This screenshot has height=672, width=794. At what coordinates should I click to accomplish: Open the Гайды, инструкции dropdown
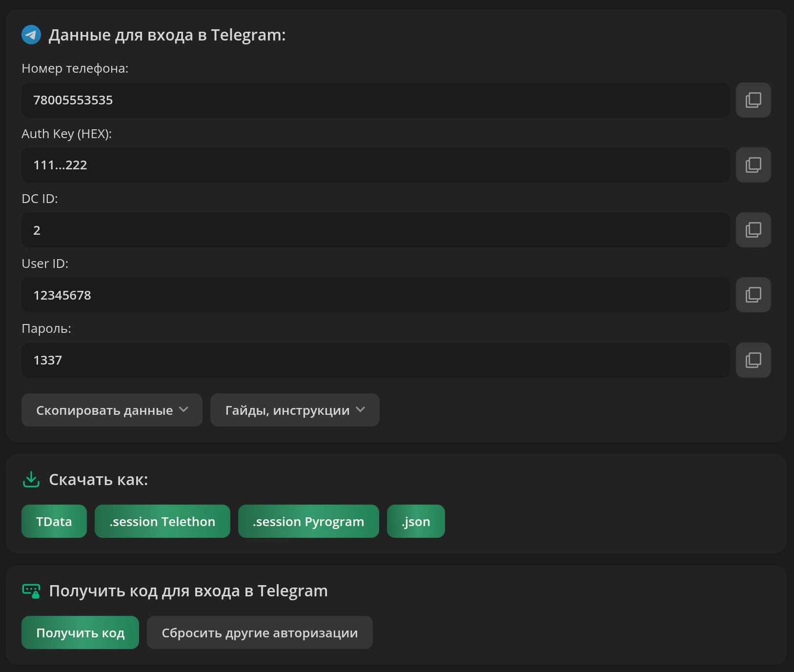click(295, 410)
